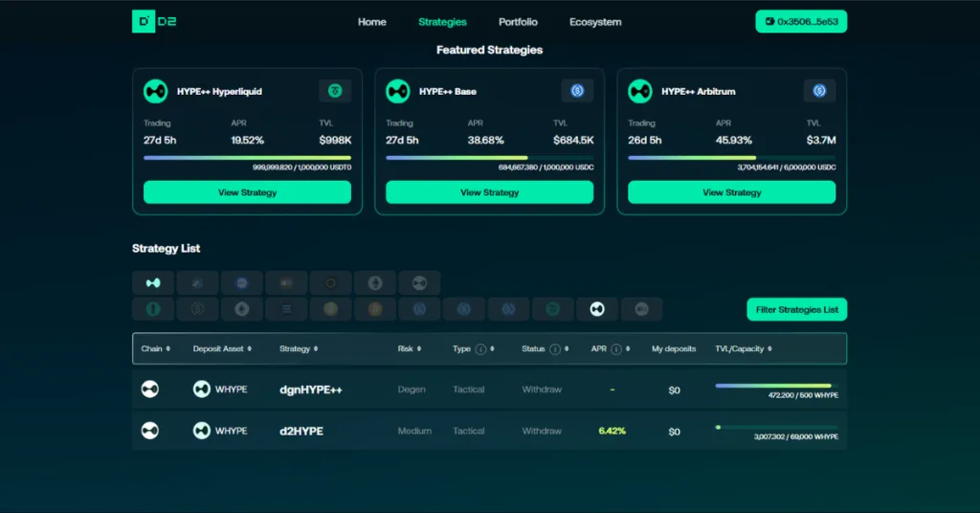
Task: Click the d2HYPE TVL capacity bar
Action: [777, 428]
